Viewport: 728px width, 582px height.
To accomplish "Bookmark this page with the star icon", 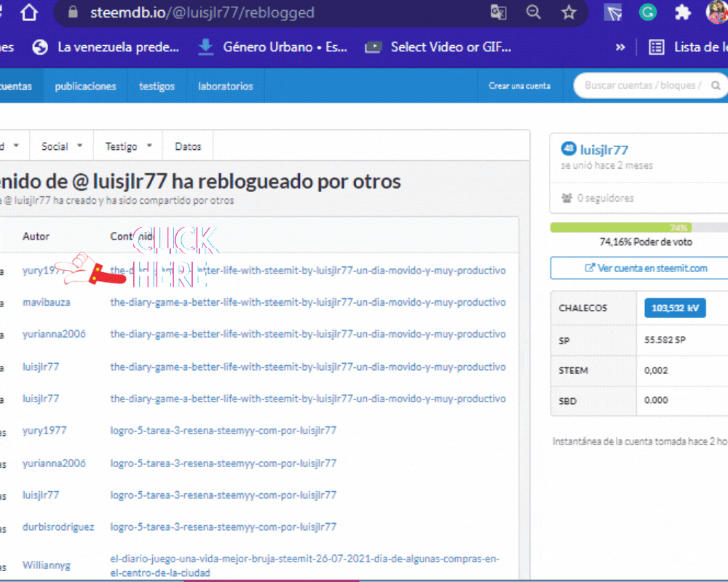I will [569, 12].
